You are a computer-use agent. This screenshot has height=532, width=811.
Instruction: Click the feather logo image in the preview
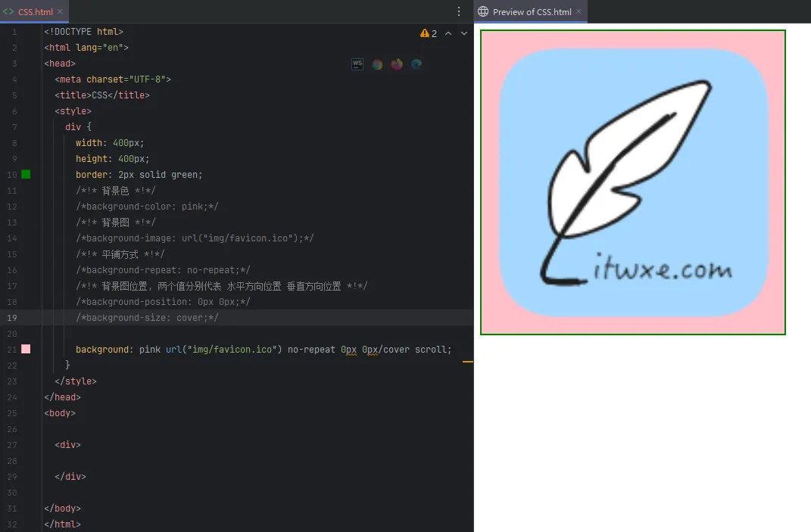click(x=633, y=182)
